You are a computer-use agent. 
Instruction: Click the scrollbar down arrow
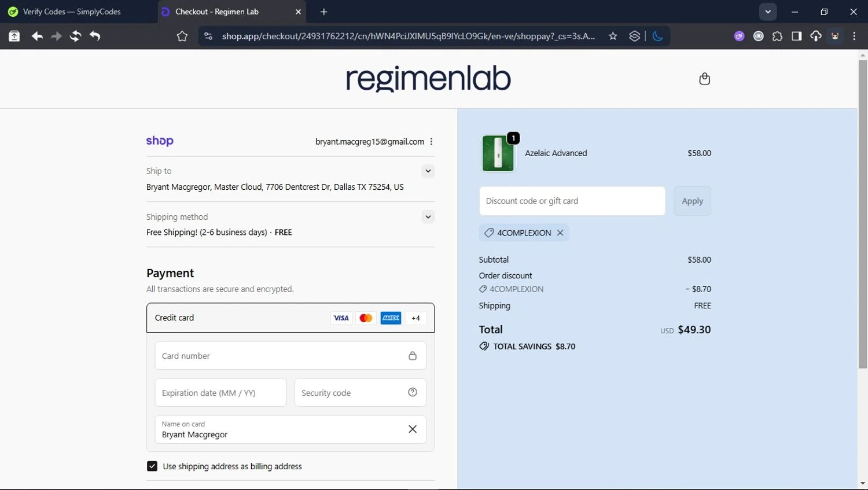click(x=863, y=483)
